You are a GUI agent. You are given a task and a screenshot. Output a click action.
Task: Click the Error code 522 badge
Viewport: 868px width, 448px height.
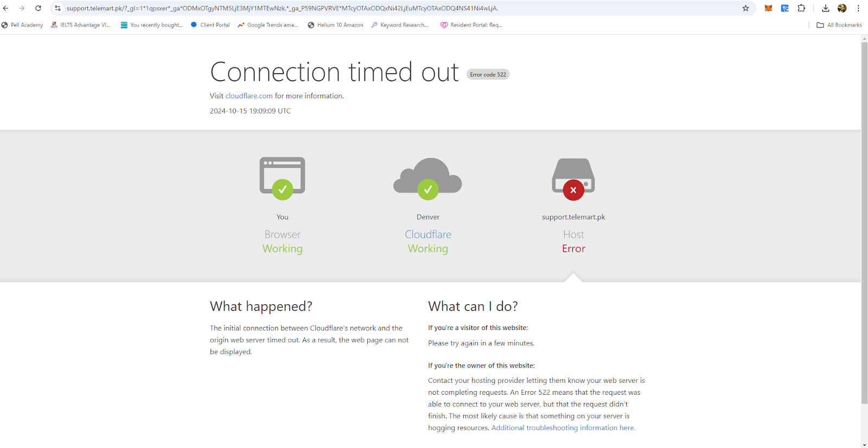coord(488,74)
